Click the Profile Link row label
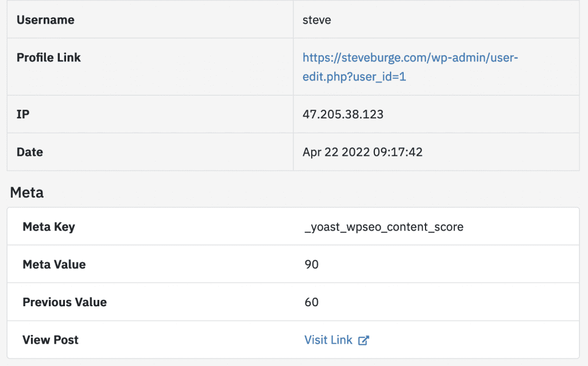588x366 pixels. tap(49, 57)
